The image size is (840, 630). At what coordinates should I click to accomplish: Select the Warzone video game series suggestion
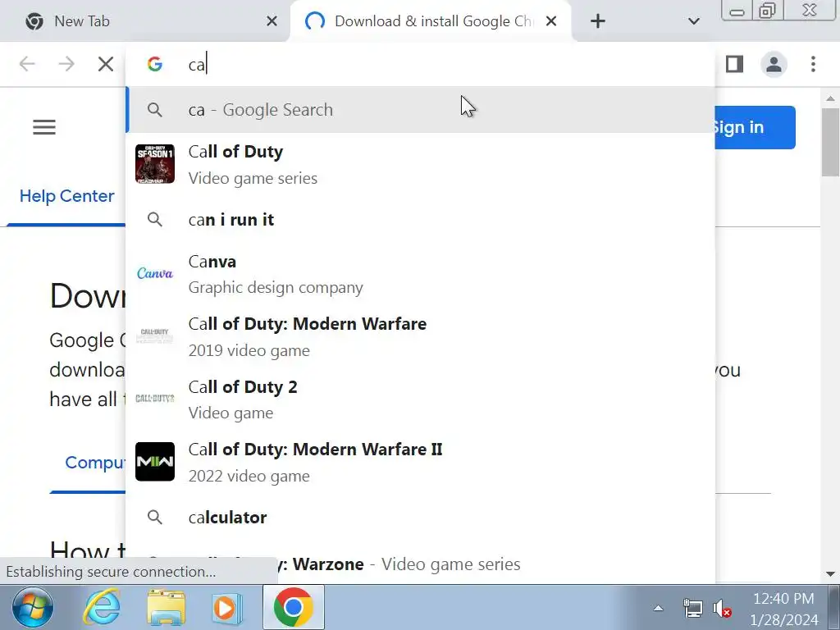coord(421,564)
